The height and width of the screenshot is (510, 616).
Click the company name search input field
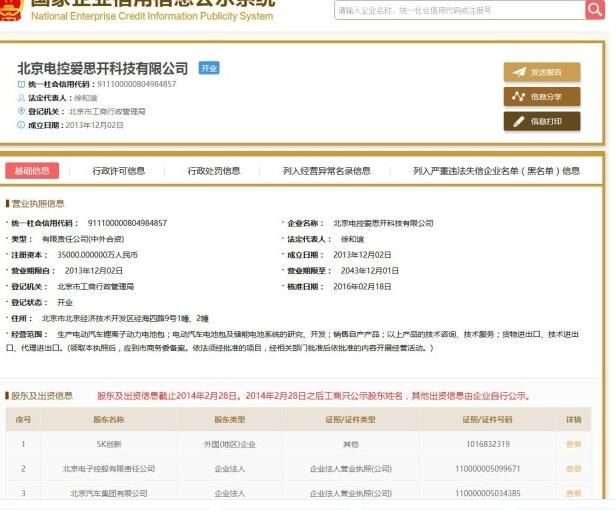point(460,10)
